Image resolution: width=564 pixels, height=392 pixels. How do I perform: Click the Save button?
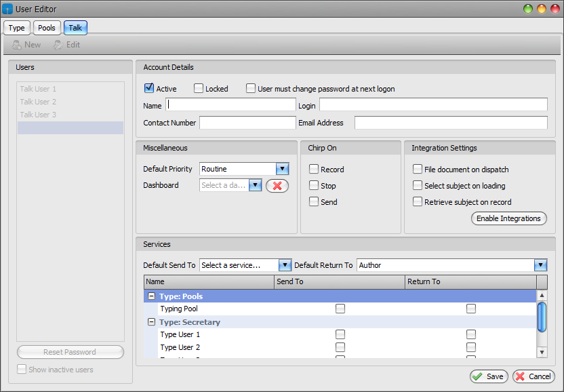click(489, 376)
